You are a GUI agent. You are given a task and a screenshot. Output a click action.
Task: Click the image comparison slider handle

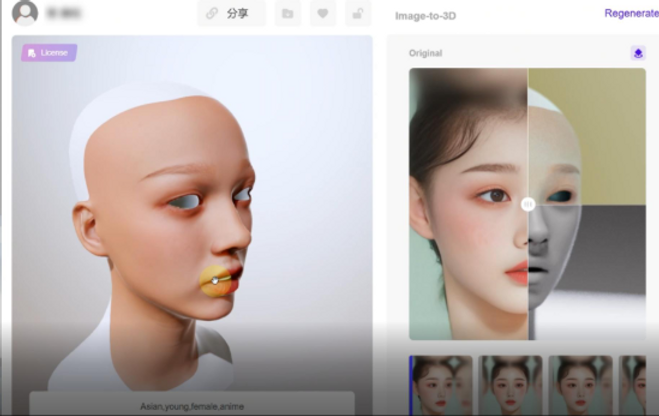(x=528, y=205)
